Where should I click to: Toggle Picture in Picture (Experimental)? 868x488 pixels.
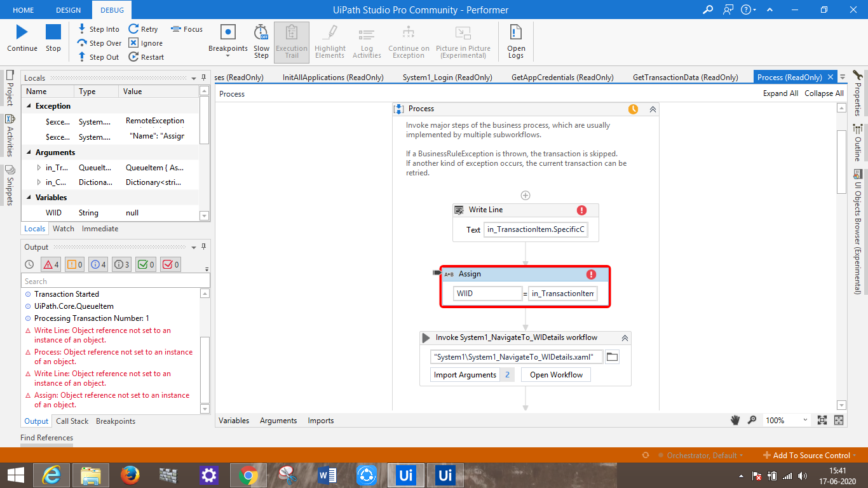[x=463, y=41]
